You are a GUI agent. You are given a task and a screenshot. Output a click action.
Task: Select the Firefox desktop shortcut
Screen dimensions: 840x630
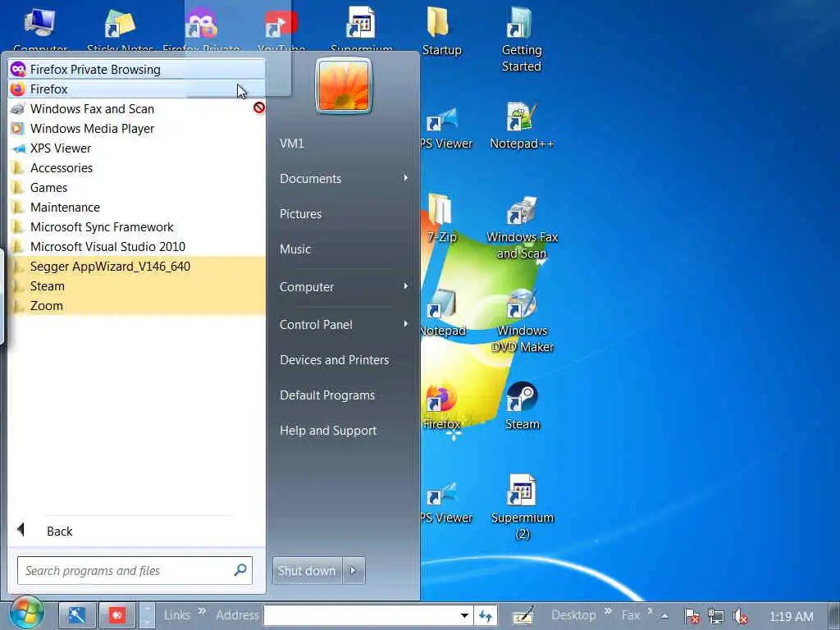(441, 406)
